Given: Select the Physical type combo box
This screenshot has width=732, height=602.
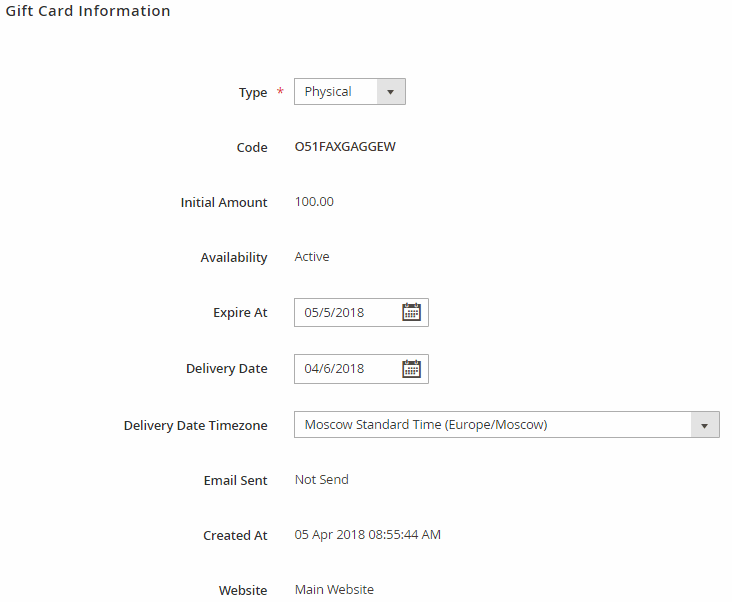Looking at the screenshot, I should tap(350, 92).
